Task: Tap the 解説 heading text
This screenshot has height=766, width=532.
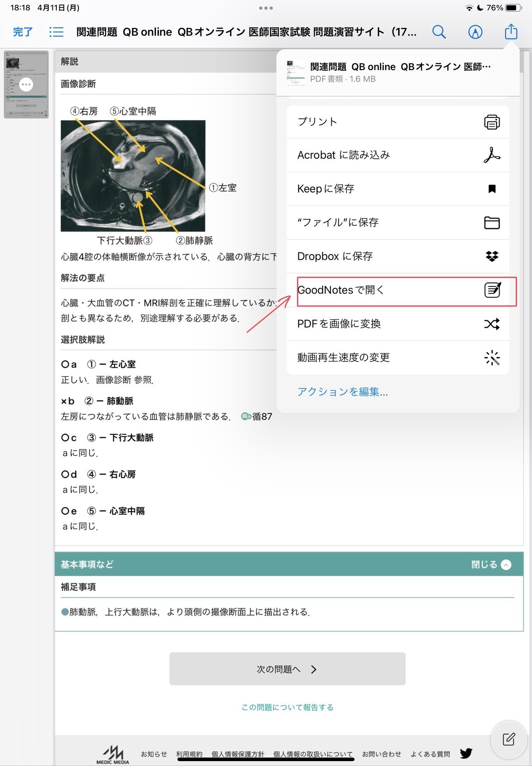Action: click(70, 62)
